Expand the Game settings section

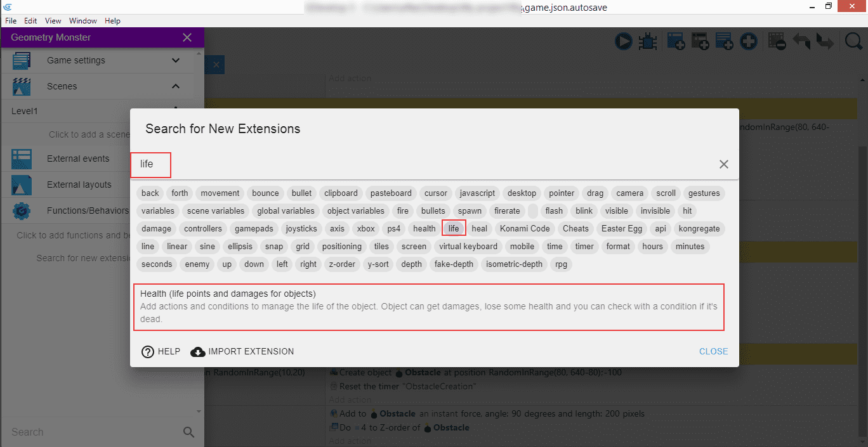(176, 60)
